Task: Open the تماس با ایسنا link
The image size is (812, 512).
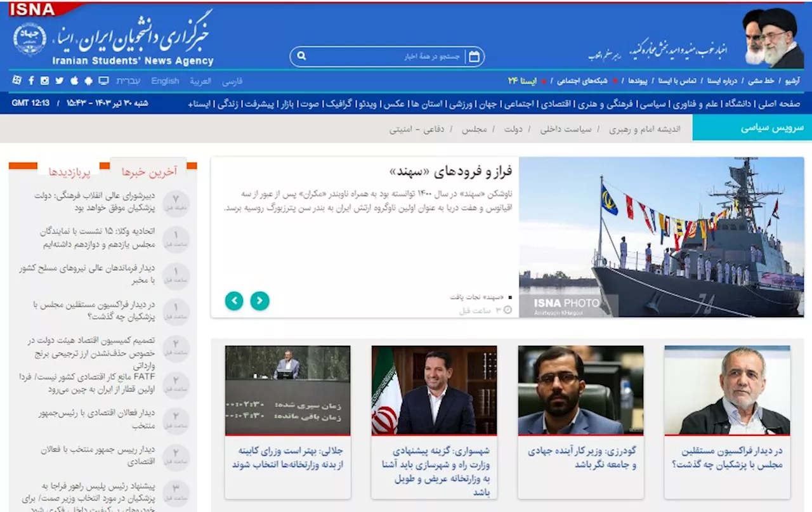Action: click(677, 81)
